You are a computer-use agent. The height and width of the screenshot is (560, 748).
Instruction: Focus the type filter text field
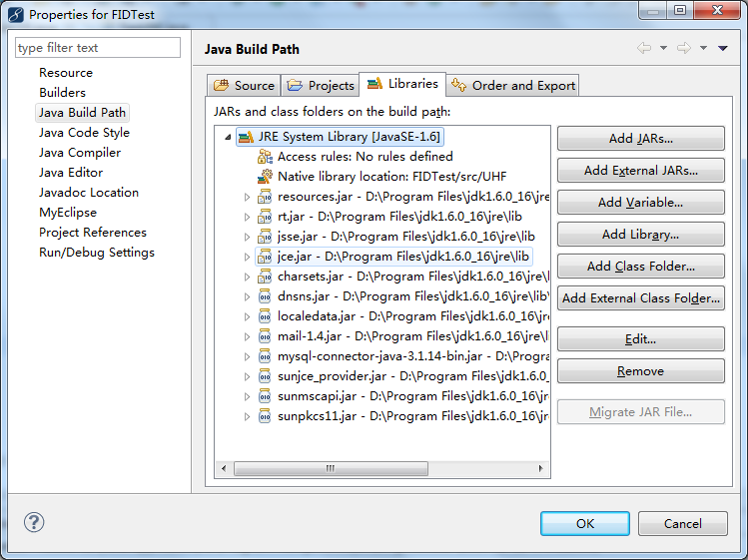point(98,48)
